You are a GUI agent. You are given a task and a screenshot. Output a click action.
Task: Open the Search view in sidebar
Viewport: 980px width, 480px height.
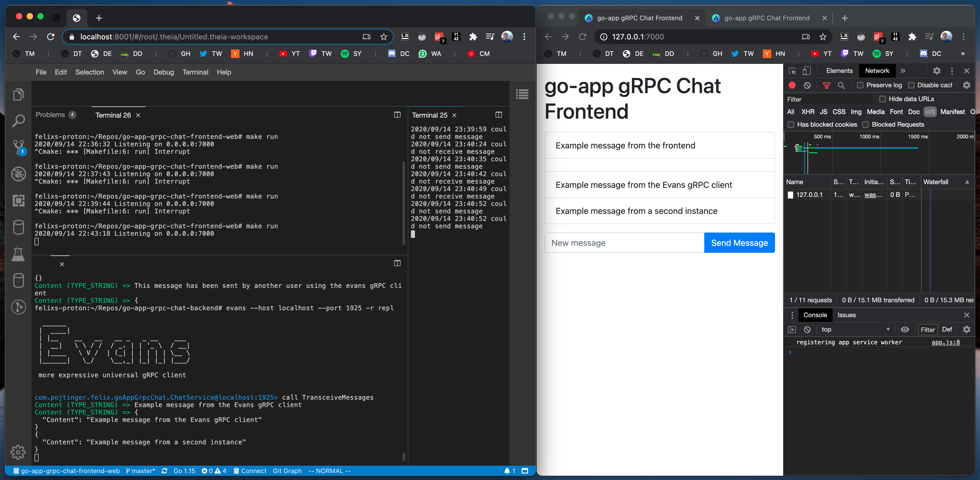18,121
